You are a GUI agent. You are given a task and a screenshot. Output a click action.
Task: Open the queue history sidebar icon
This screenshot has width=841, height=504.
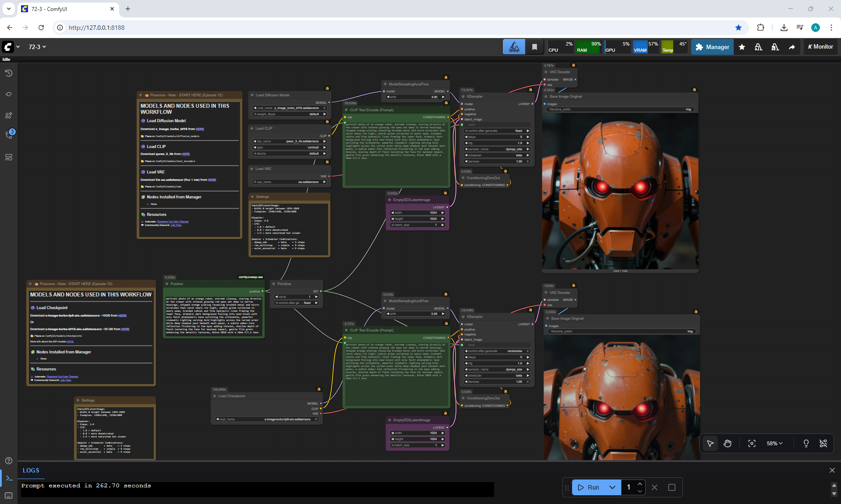click(9, 73)
